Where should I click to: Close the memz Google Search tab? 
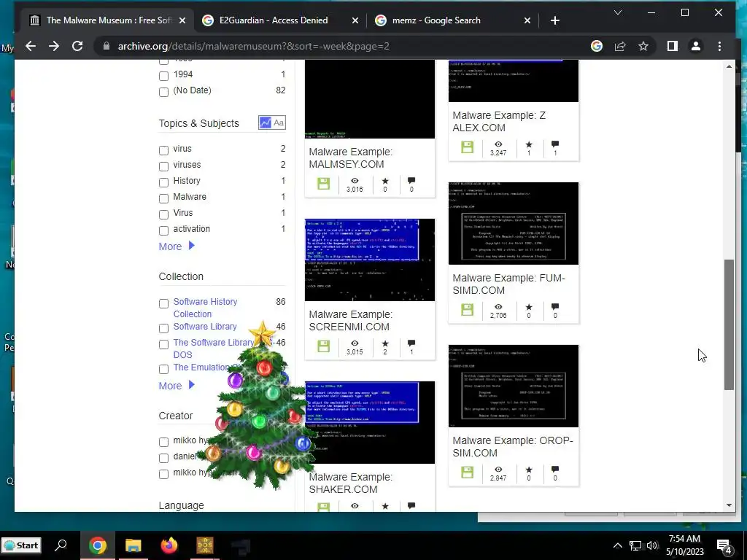(x=527, y=20)
